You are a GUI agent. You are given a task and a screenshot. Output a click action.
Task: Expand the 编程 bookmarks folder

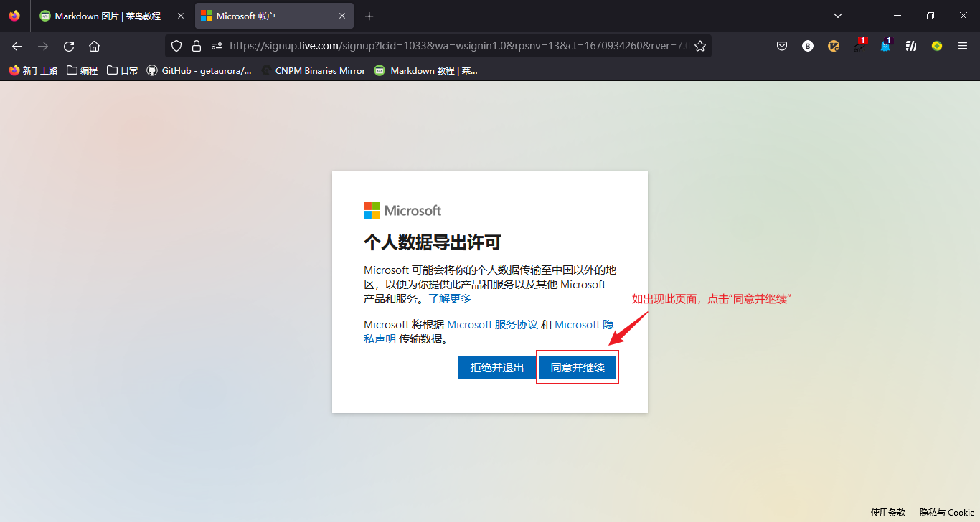[82, 70]
